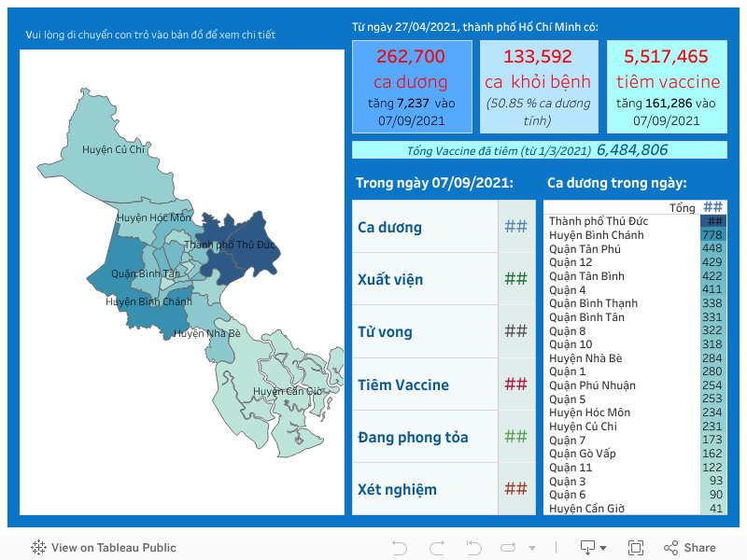Click value 280 for Quận 1
The width and height of the screenshot is (747, 560).
tap(712, 371)
